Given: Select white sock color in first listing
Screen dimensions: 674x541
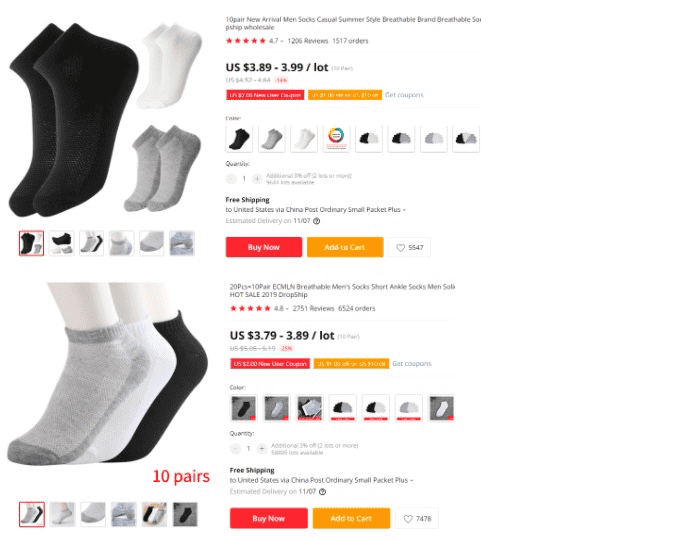Looking at the screenshot, I should 304,139.
